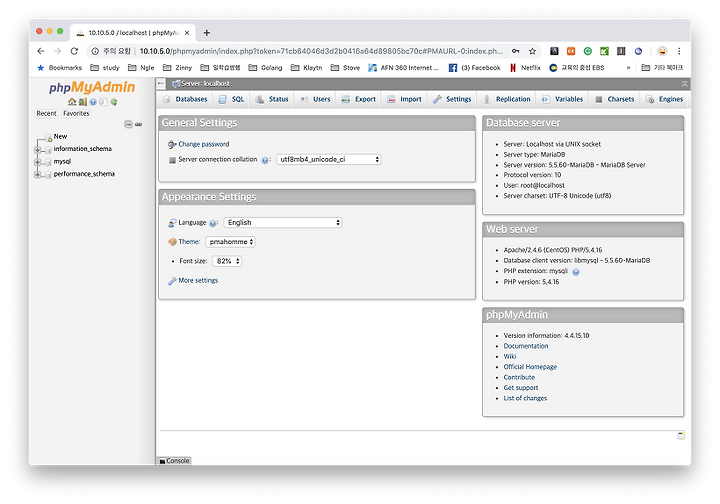Open the SQL tab
Viewport: 720px width, 504px height.
(231, 99)
